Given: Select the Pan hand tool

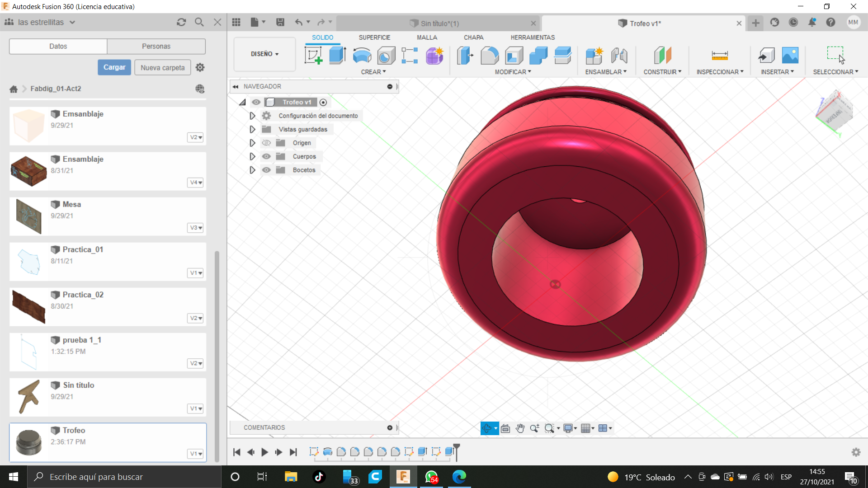Looking at the screenshot, I should [x=520, y=428].
